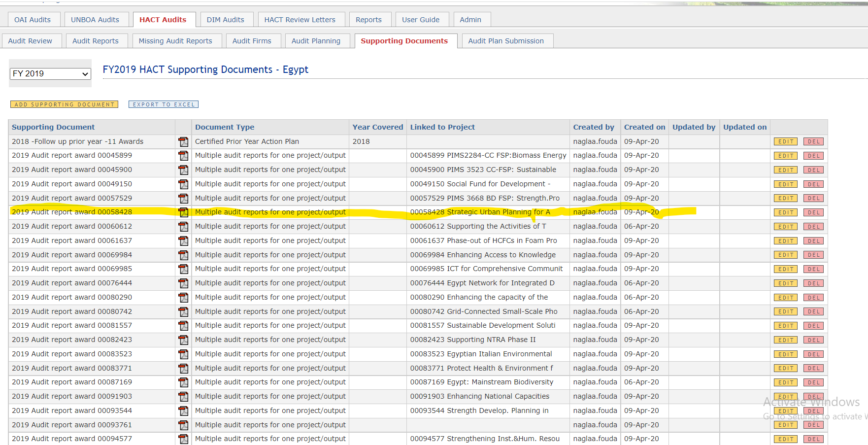View PDF document for award 00093761
868x445 pixels.
tap(183, 425)
